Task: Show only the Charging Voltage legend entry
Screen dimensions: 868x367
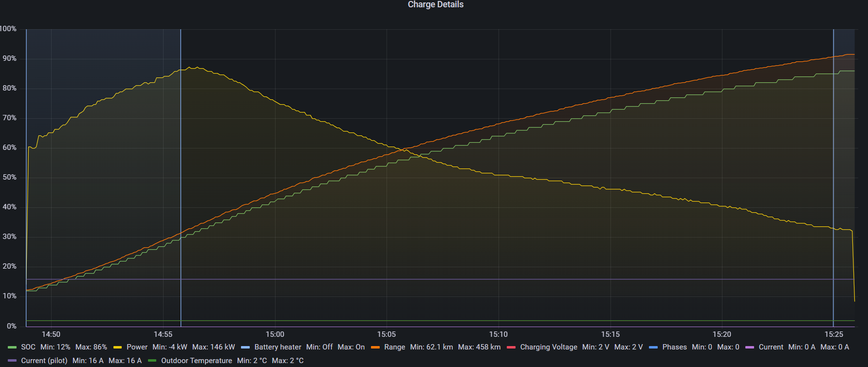Action: (548, 347)
